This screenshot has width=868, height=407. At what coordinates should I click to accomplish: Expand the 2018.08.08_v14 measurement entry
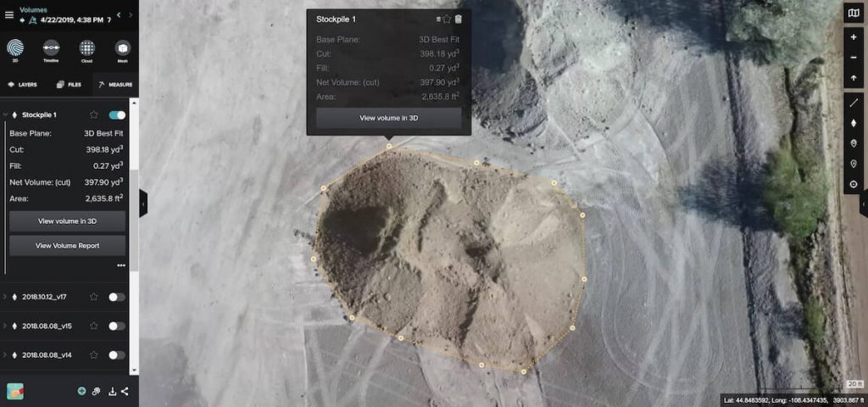click(x=5, y=354)
